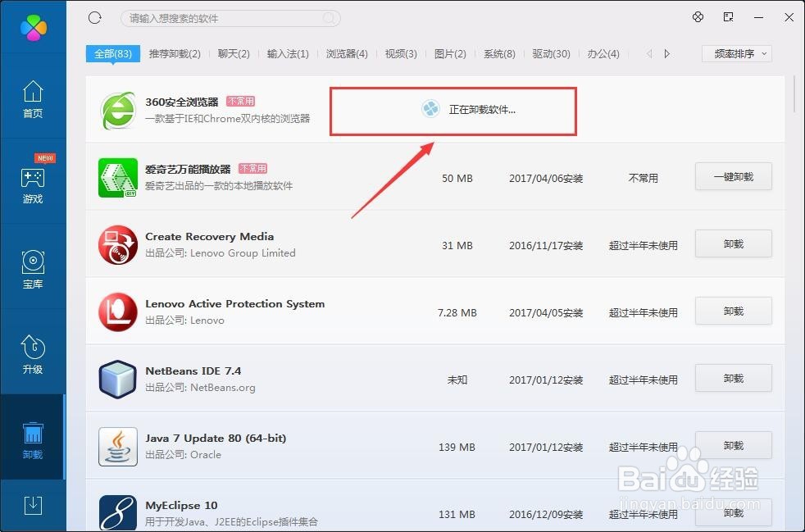Screen dimensions: 805x532
Task: Open the 游戏 games section
Action: (x=33, y=184)
